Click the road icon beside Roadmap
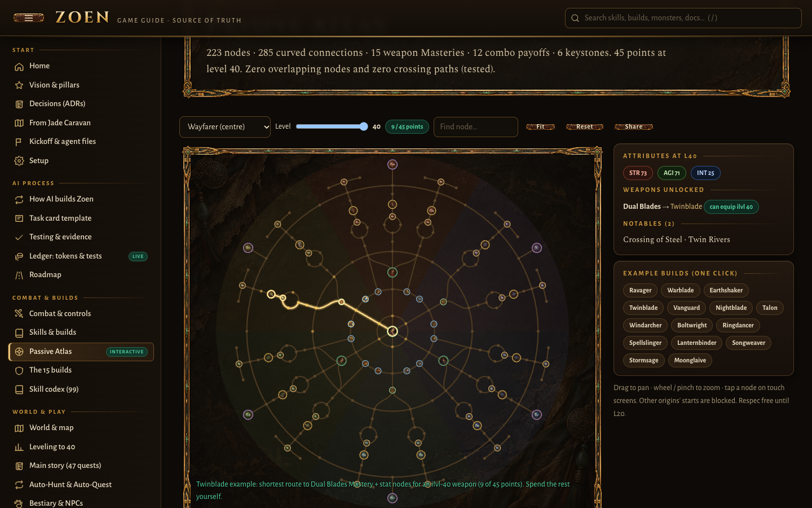 (x=19, y=275)
